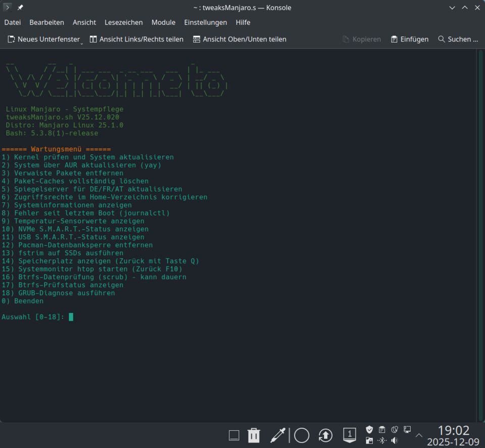
Task: Expand the Neues Unterfenster dropdown arrow
Action: tap(81, 43)
